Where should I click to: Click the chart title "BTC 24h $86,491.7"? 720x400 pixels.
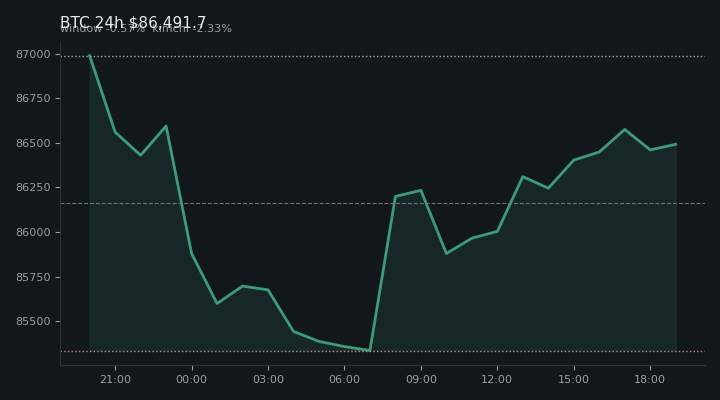click(x=133, y=22)
